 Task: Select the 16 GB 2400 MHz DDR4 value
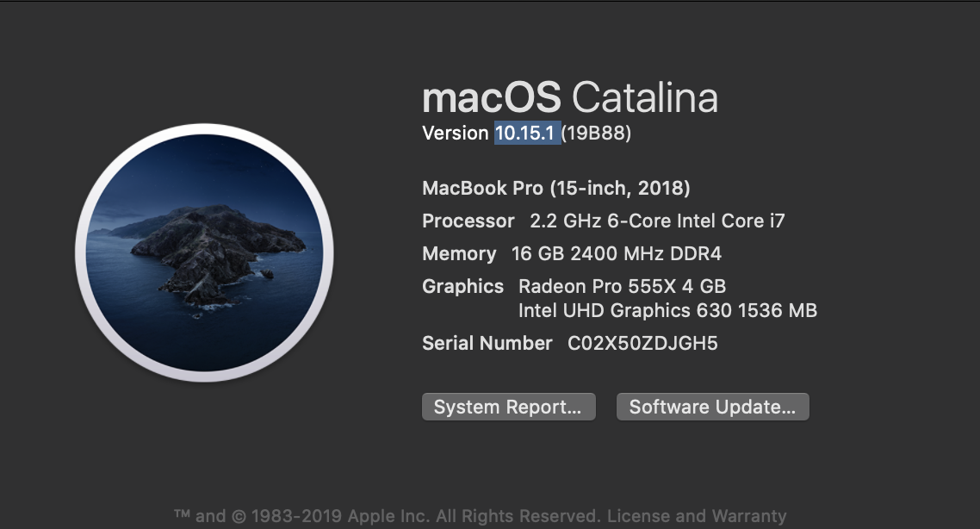click(x=617, y=254)
